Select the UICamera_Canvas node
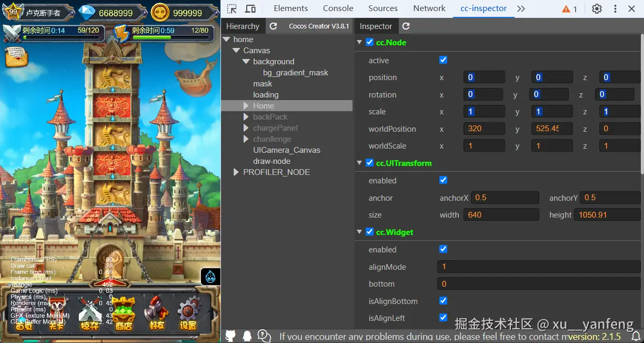Screen dimensions: 644x343 coord(287,150)
